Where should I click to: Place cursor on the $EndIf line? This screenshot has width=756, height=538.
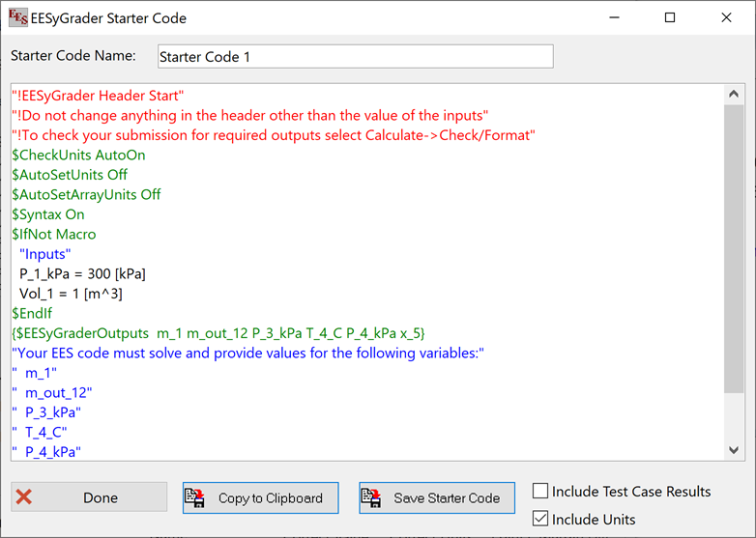(32, 313)
